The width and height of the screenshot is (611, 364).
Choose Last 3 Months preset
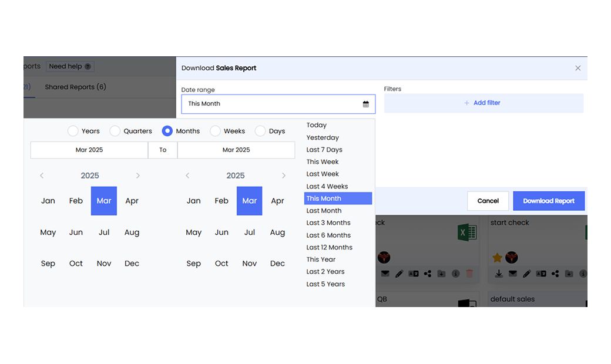click(328, 223)
